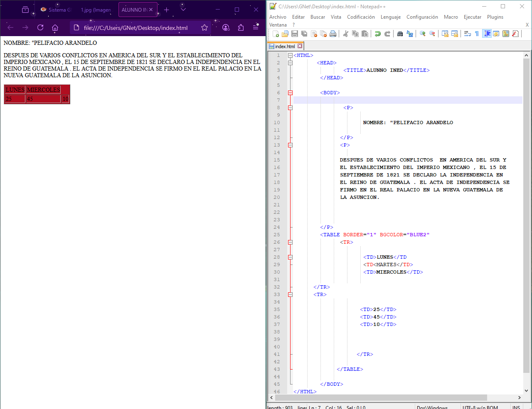This screenshot has height=409, width=532.
Task: Open the Lenguaje menu
Action: [390, 17]
